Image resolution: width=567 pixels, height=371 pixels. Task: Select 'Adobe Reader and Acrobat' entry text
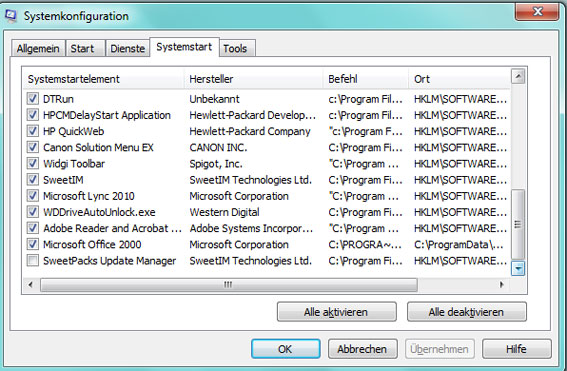tap(112, 229)
